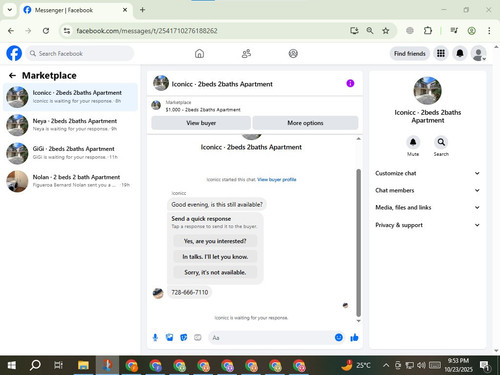This screenshot has height=375, width=500.
Task: Open the Neya conversation in the list
Action: (x=70, y=125)
